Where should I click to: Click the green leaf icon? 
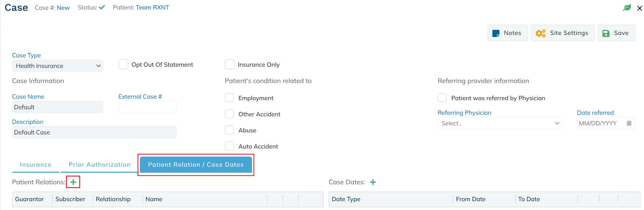click(x=627, y=7)
